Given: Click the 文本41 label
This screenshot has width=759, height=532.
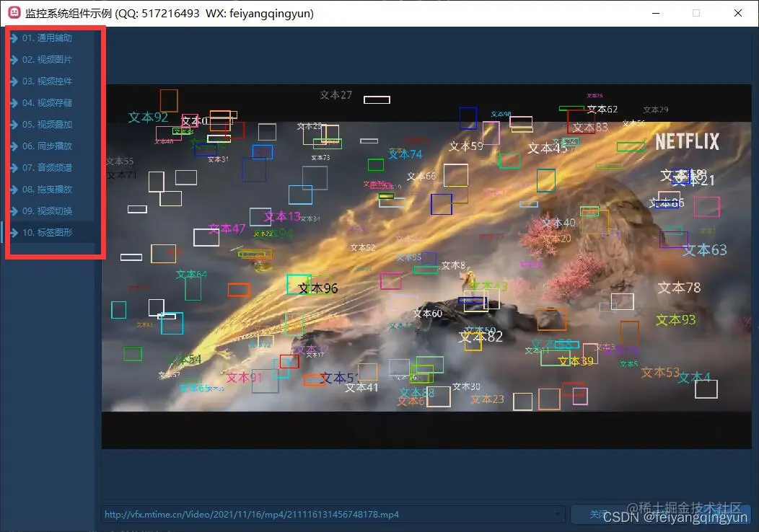Looking at the screenshot, I should tap(361, 387).
